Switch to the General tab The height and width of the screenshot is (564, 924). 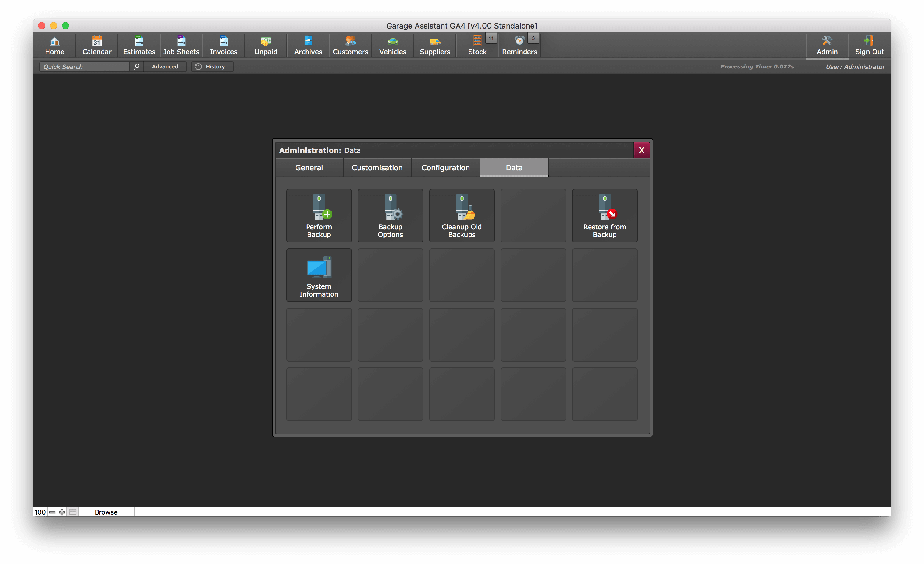click(x=309, y=167)
